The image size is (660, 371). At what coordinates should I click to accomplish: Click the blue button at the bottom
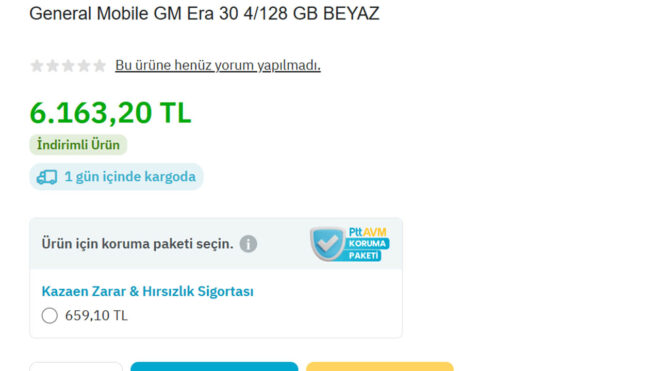(x=214, y=366)
